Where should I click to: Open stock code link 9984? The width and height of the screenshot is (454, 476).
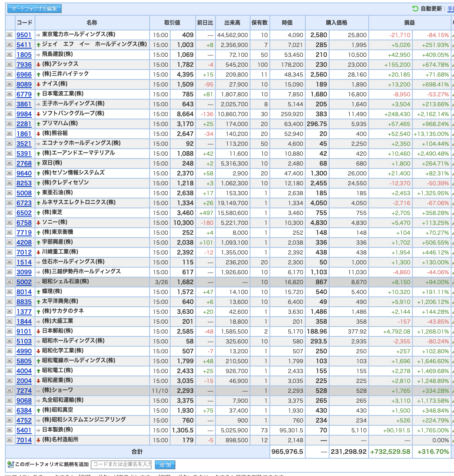tap(24, 114)
